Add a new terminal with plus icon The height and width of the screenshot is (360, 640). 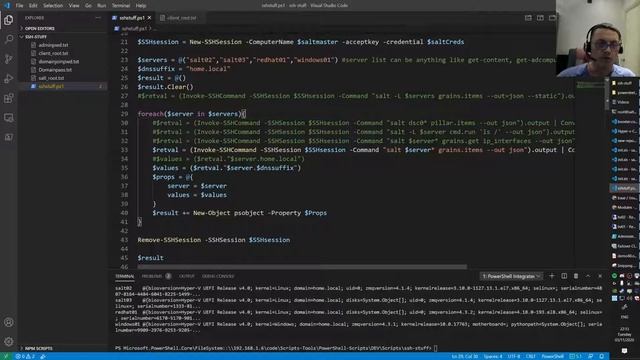552,276
